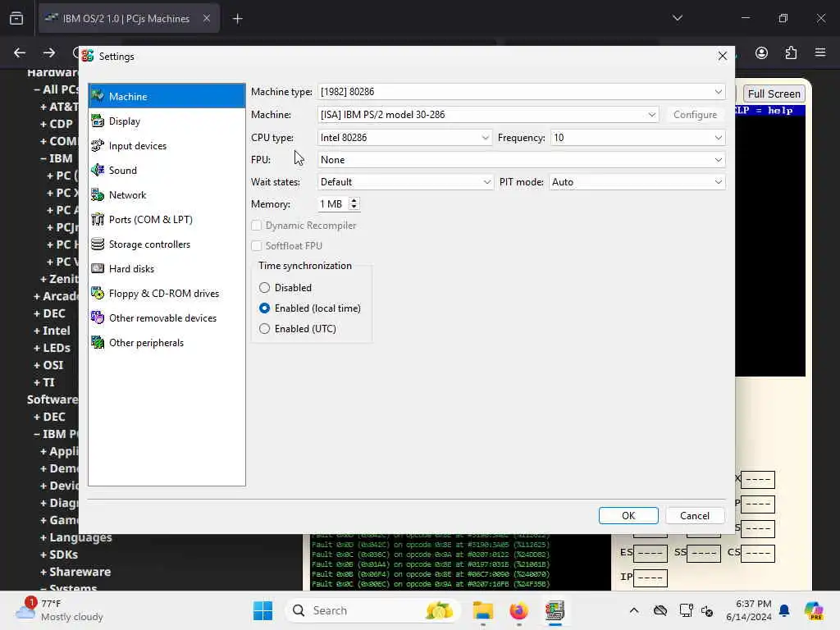This screenshot has width=840, height=630.
Task: Open the Network settings category
Action: 167,195
